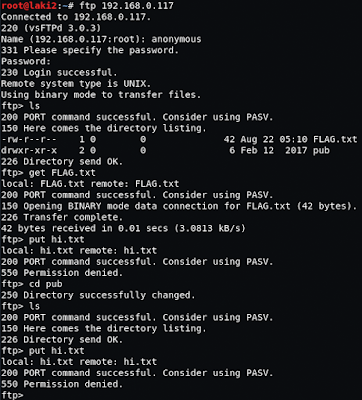
Task: Click the pub directory name in listing
Action: pyautogui.click(x=321, y=150)
